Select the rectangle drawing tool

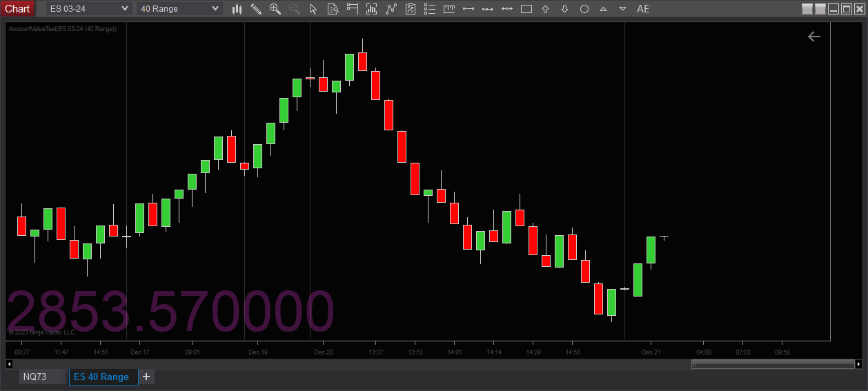click(526, 9)
